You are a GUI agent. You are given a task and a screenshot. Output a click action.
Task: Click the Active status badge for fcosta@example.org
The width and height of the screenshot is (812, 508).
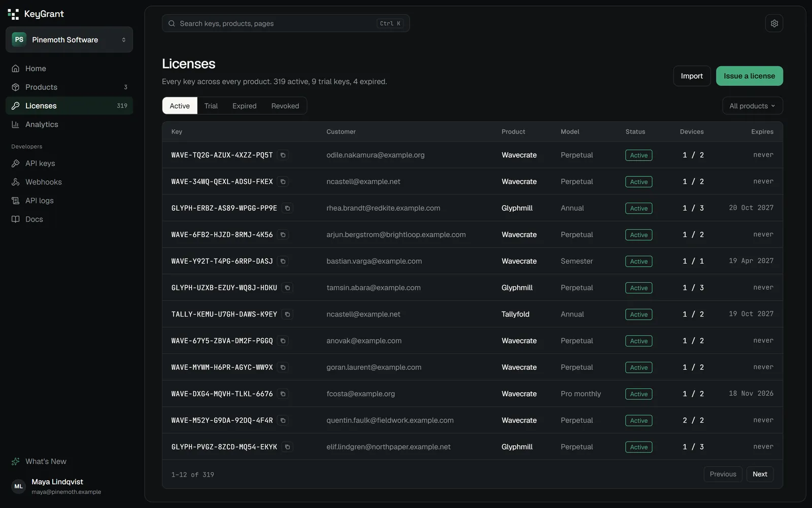point(638,394)
